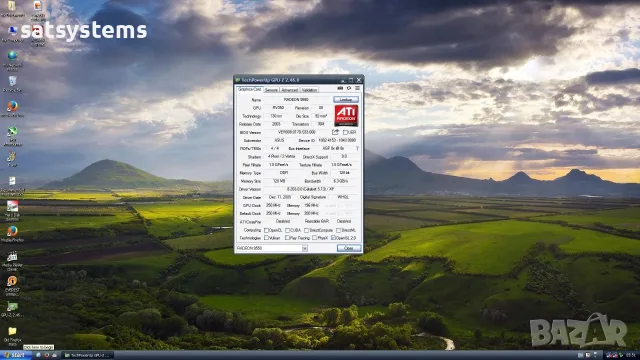Toggle the OpenGL 2.0 checkbox

[333, 238]
